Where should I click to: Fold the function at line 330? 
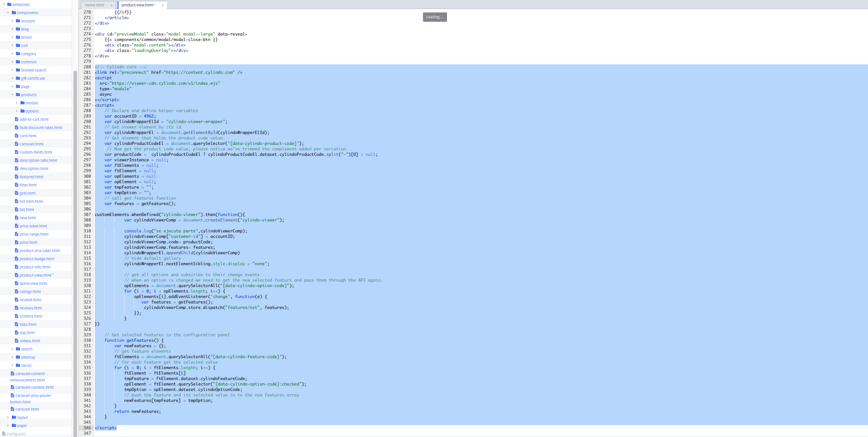click(93, 340)
